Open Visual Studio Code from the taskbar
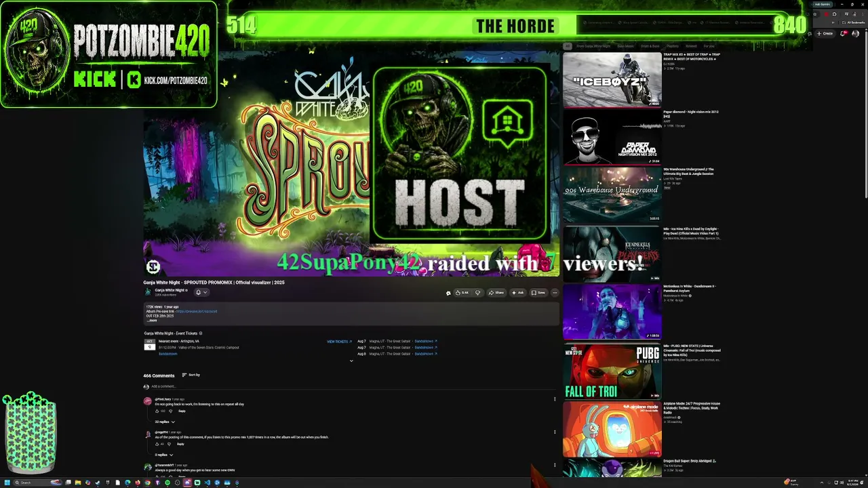This screenshot has height=488, width=868. pos(208,483)
